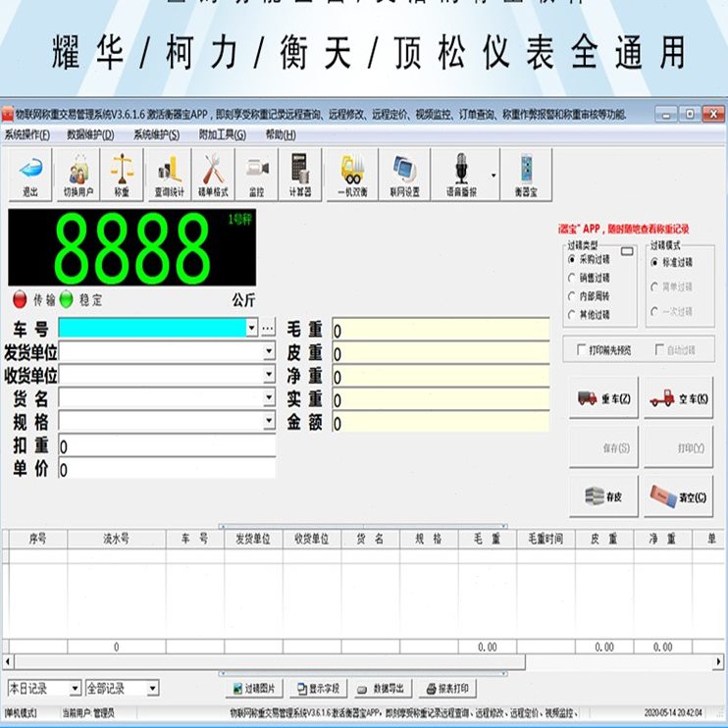728x728 pixels.
Task: Enable 打印前先预览 checkbox
Action: click(581, 349)
